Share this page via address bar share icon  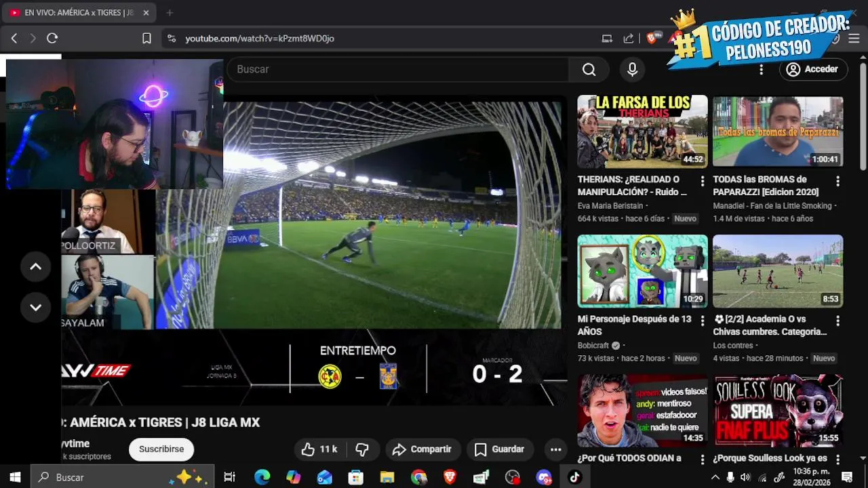[x=629, y=39]
